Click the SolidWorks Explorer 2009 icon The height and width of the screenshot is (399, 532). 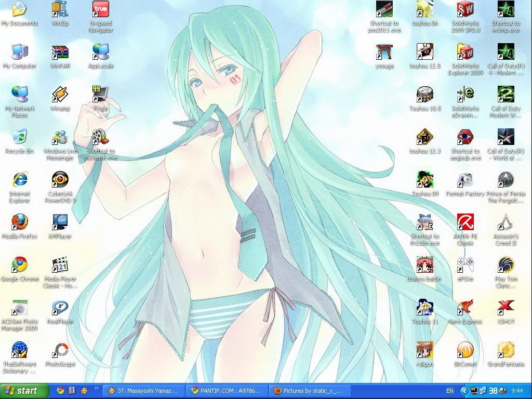click(x=465, y=51)
